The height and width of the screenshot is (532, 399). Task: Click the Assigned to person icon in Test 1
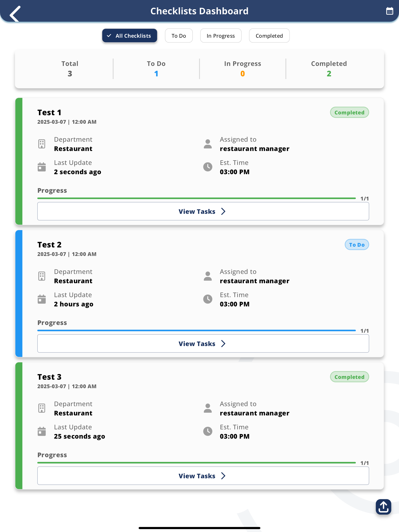coord(208,144)
